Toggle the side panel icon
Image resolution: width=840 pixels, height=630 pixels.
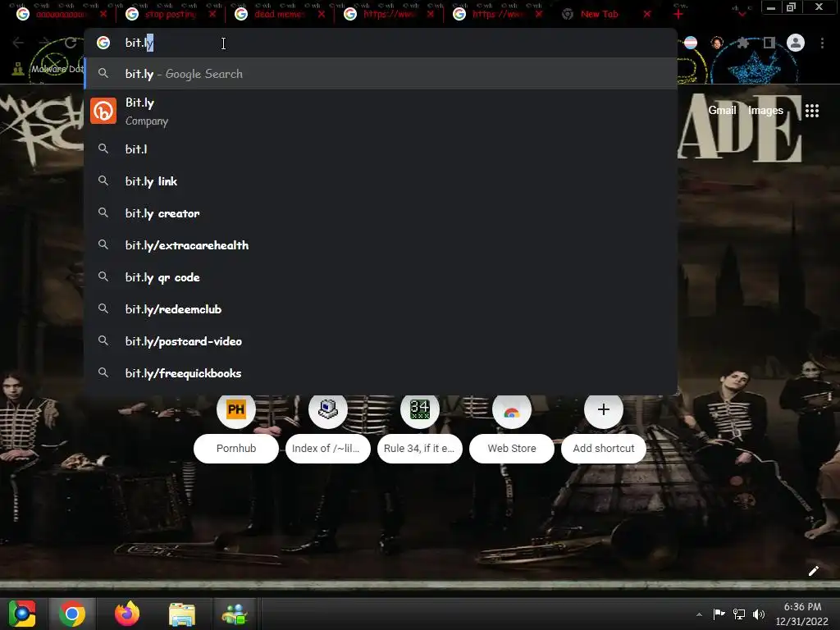769,43
